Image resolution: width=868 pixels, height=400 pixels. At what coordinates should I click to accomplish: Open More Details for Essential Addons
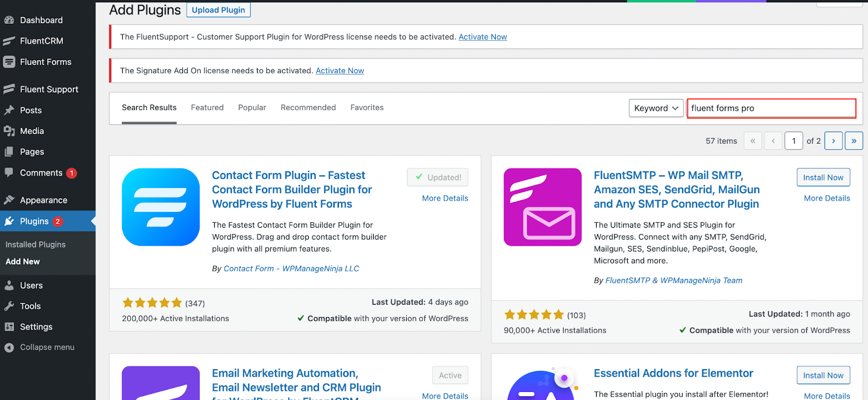coord(827,396)
